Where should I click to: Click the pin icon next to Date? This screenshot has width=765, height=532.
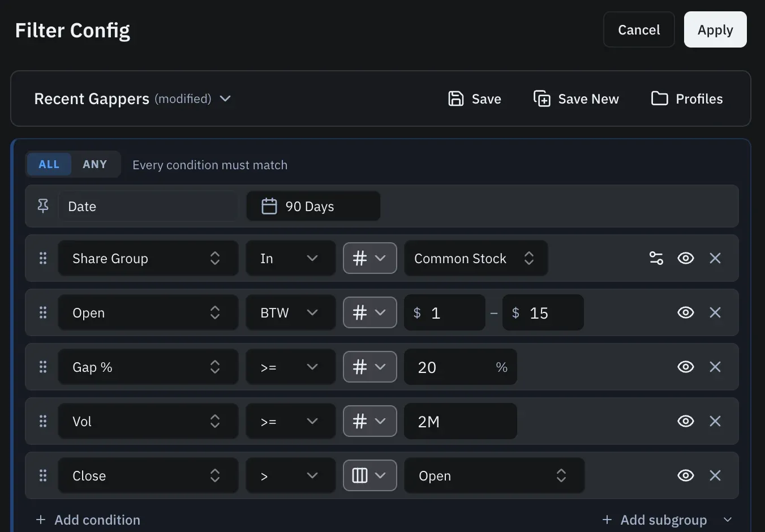pyautogui.click(x=43, y=206)
